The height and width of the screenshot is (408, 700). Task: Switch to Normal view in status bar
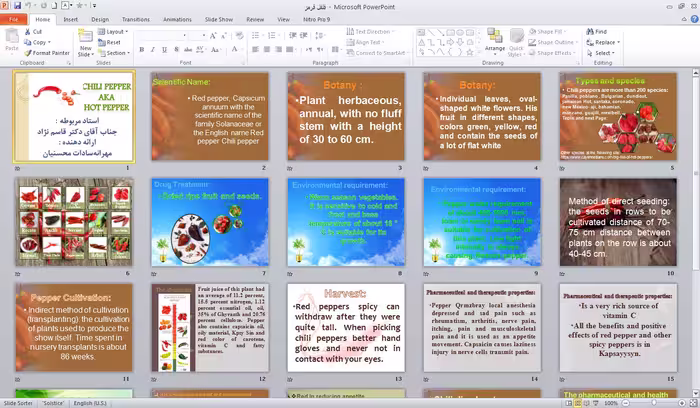pos(568,403)
